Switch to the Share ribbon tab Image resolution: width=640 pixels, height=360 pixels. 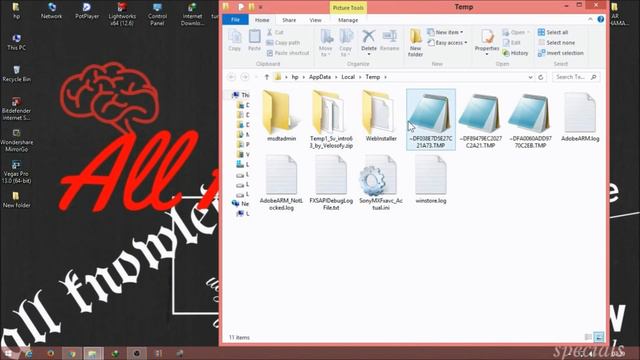pyautogui.click(x=289, y=20)
